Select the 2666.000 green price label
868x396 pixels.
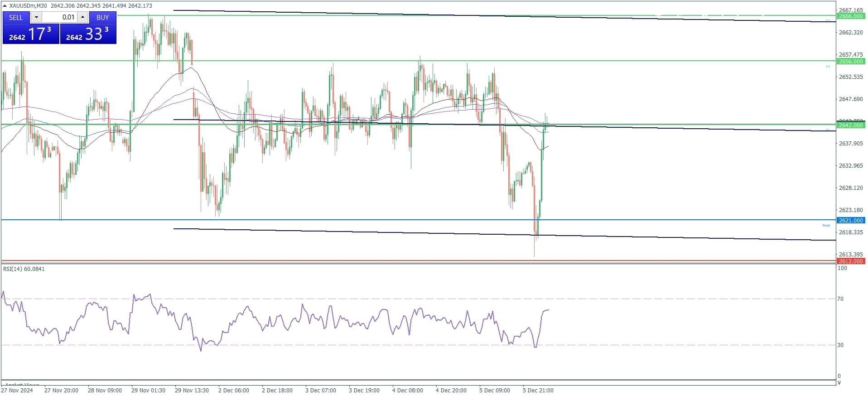[851, 16]
